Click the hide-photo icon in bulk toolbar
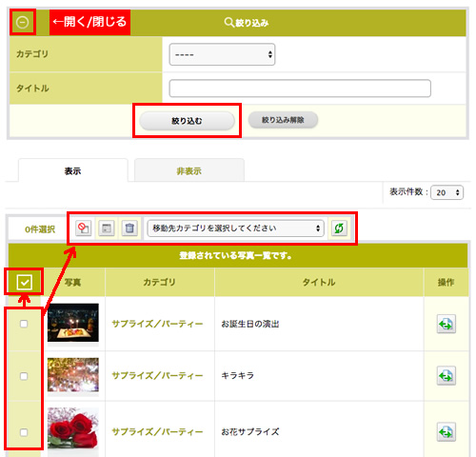Image resolution: width=476 pixels, height=457 pixels. coord(84,228)
